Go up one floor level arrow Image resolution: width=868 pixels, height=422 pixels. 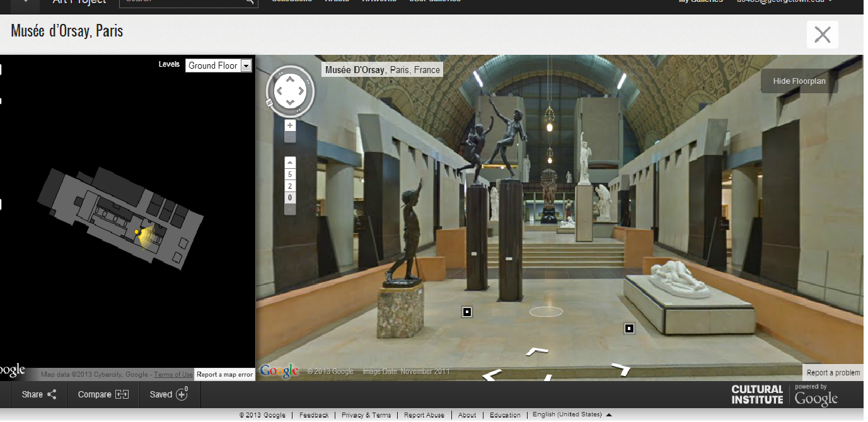click(x=290, y=163)
